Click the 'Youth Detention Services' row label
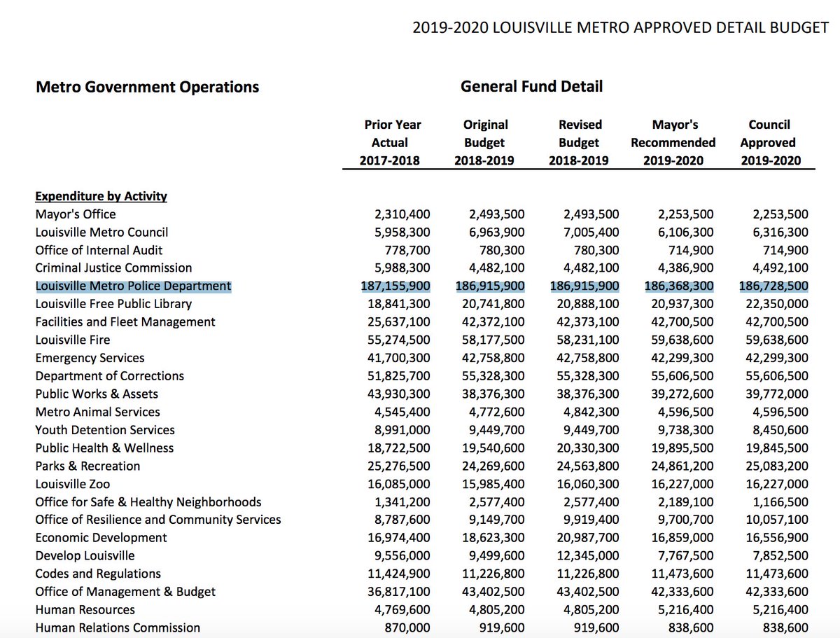The width and height of the screenshot is (840, 638). click(x=105, y=430)
